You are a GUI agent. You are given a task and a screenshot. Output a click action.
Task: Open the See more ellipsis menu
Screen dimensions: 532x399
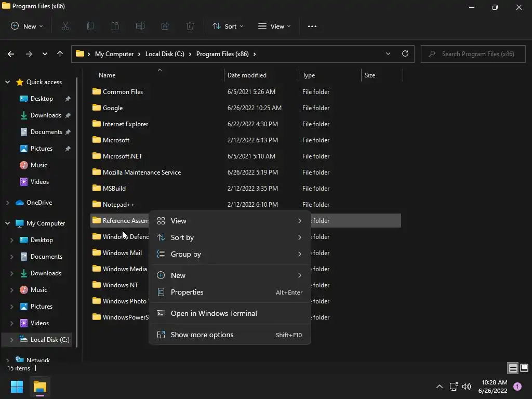coord(312,26)
